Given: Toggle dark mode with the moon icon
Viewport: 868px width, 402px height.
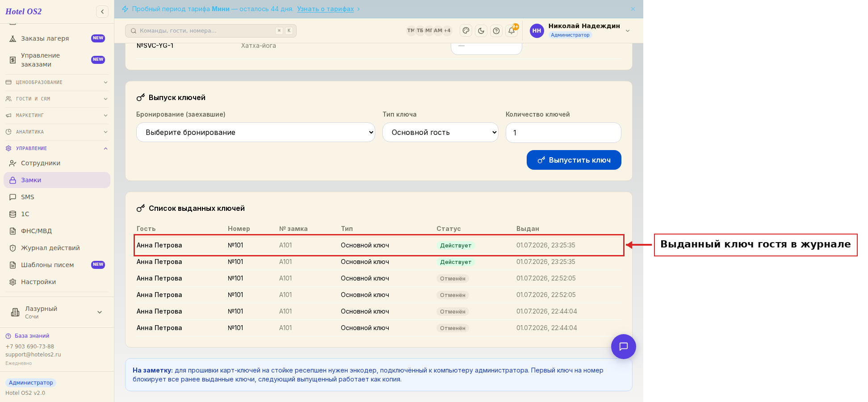Looking at the screenshot, I should 481,31.
